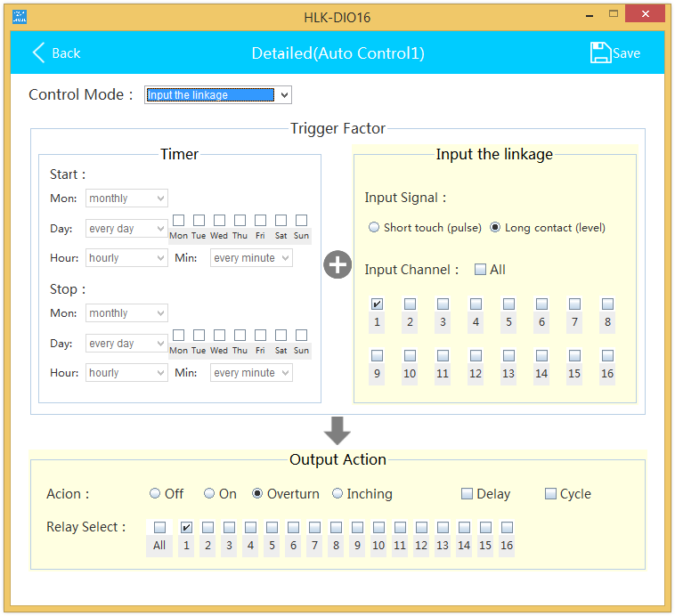Click the Save floppy disk icon
Viewport: 675px width, 616px height.
(x=601, y=53)
